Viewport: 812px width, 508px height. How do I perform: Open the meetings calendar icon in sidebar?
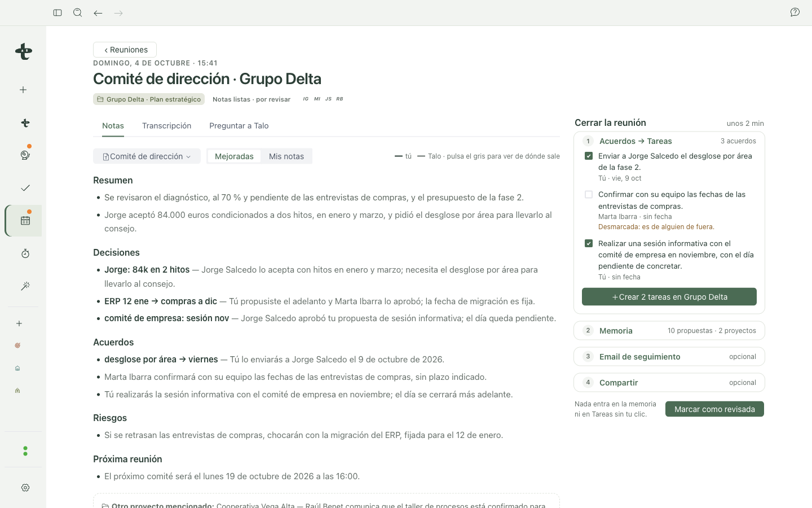[x=25, y=220]
